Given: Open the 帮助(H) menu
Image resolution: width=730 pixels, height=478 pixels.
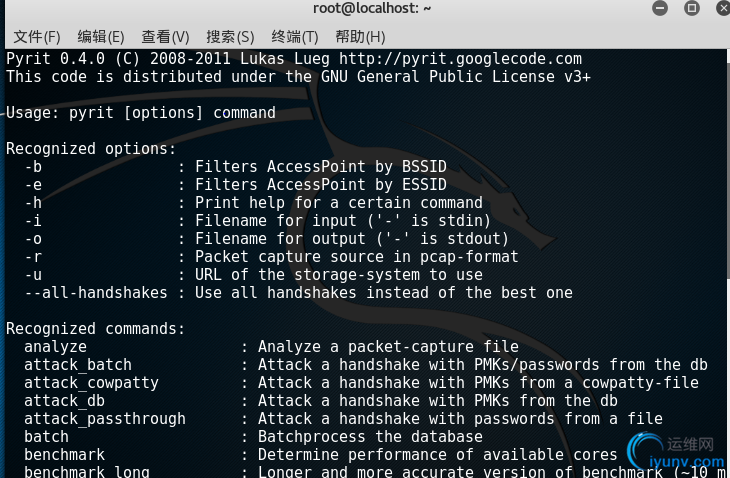Looking at the screenshot, I should [x=360, y=37].
